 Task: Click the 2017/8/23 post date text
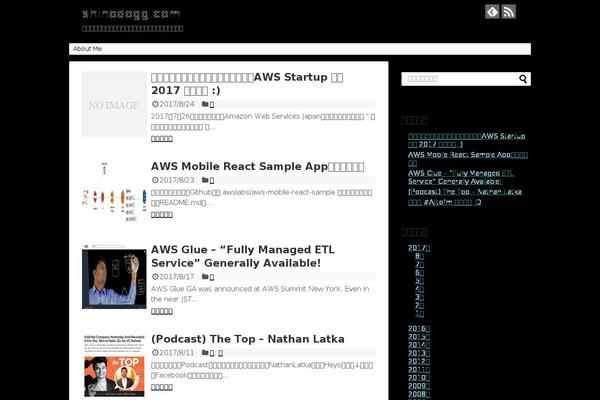pos(176,180)
